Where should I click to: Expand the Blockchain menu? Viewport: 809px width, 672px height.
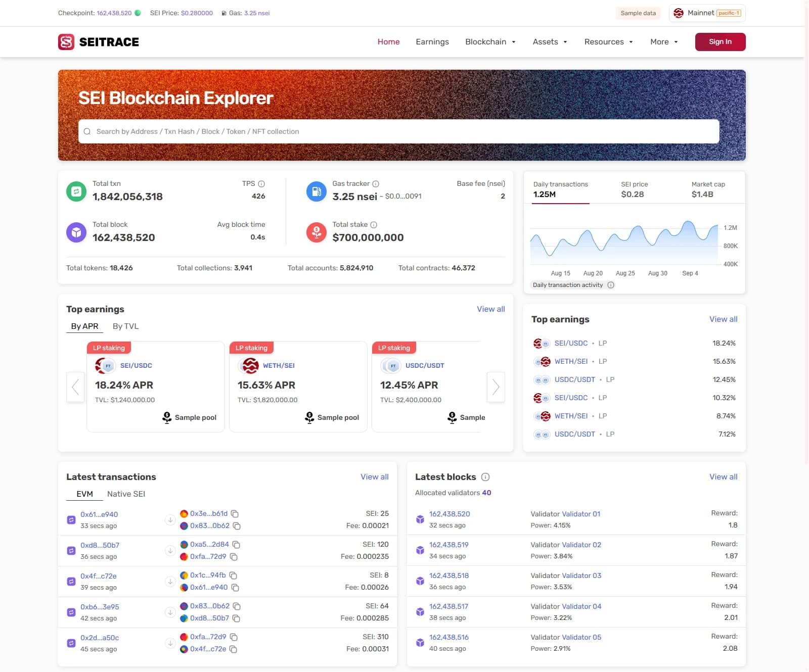click(x=490, y=42)
